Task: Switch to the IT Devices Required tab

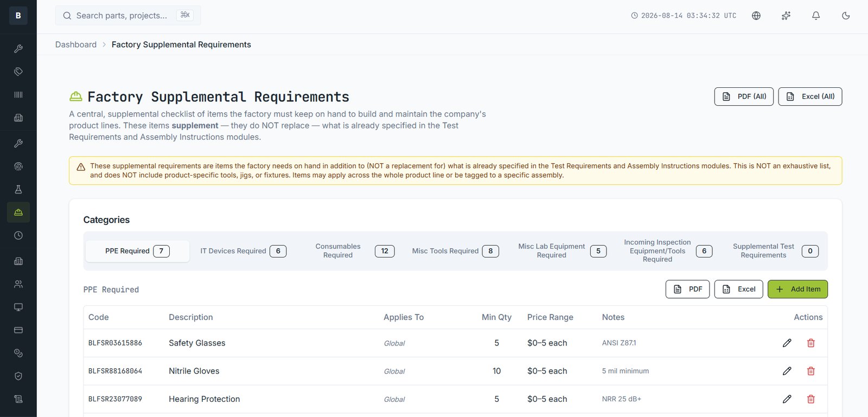Action: [x=243, y=251]
